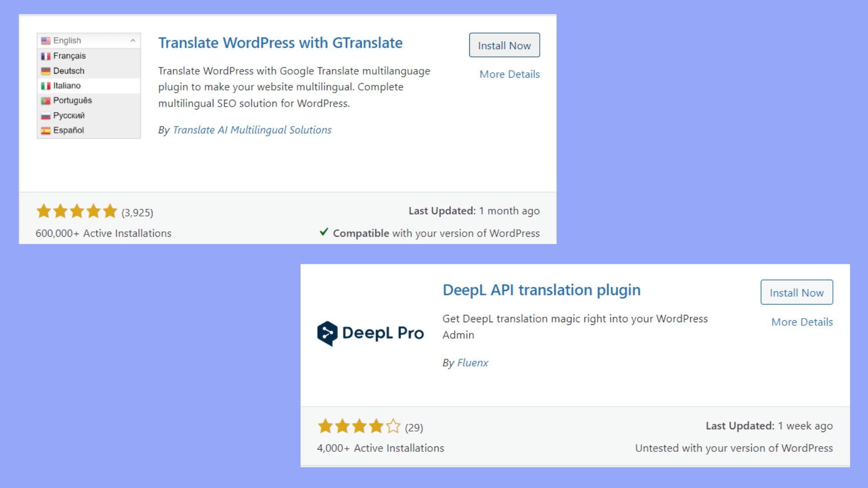Screen dimensions: 868x488
Task: Click the Portuguese flag icon
Action: coord(46,101)
